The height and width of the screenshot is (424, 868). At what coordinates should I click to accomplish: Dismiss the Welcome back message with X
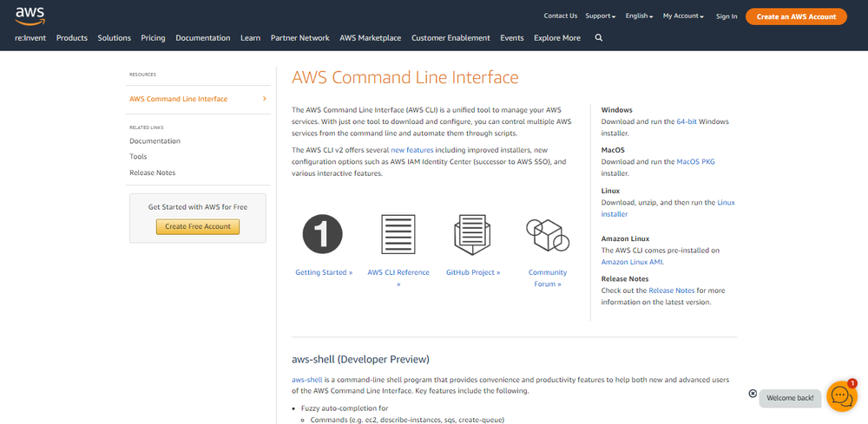coord(753,393)
